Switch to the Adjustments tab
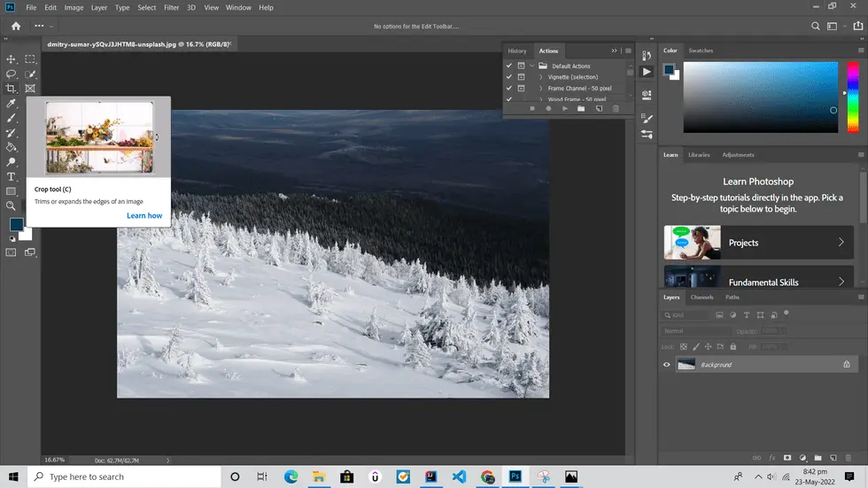Image resolution: width=868 pixels, height=488 pixels. coord(738,155)
